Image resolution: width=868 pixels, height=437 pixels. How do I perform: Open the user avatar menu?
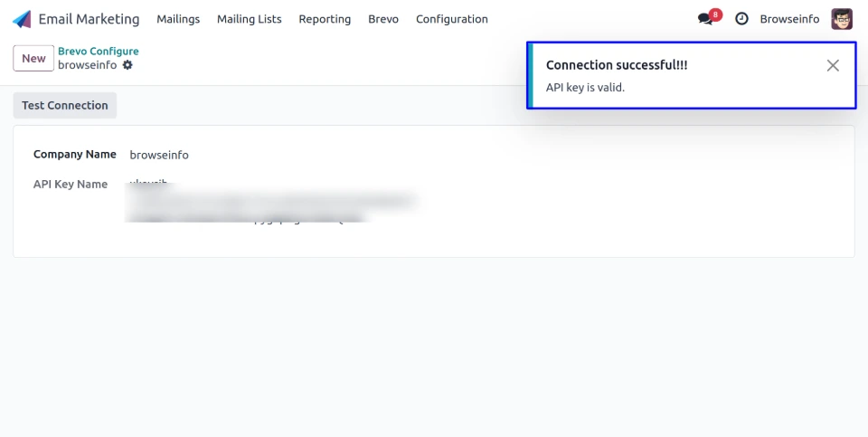pyautogui.click(x=842, y=19)
